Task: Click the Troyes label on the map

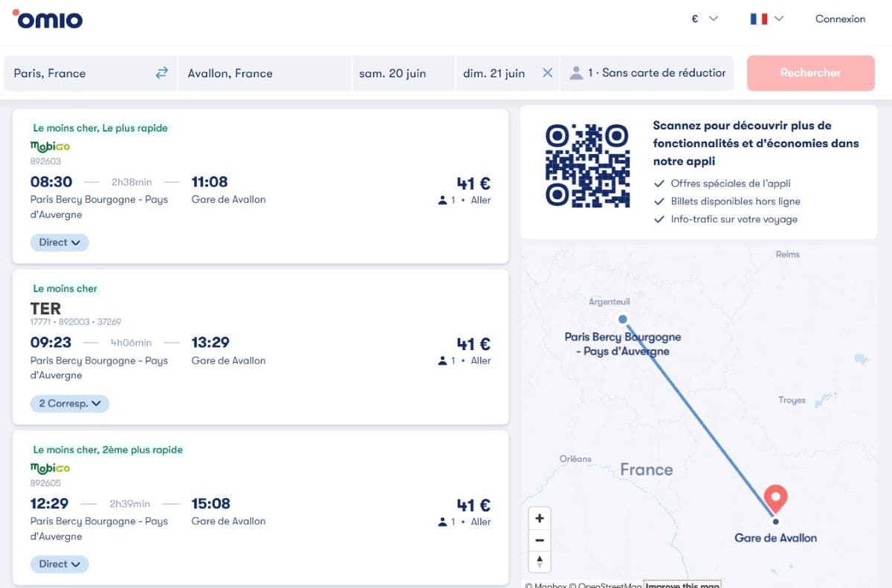Action: [x=792, y=400]
